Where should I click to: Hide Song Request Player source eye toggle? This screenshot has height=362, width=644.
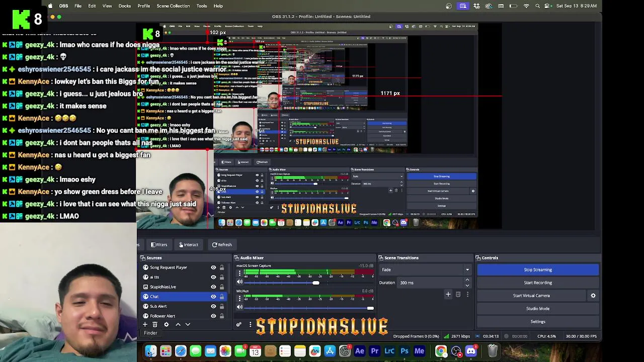[213, 267]
